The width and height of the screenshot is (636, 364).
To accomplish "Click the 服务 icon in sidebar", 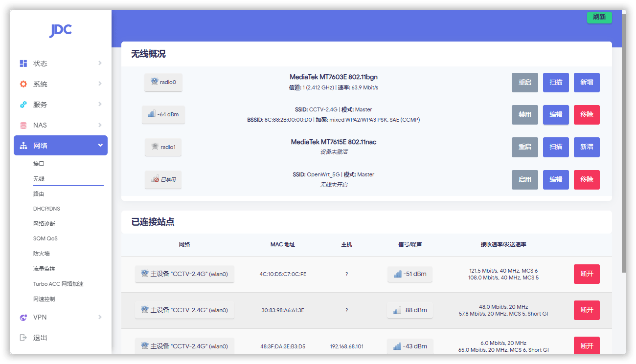I will tap(23, 105).
